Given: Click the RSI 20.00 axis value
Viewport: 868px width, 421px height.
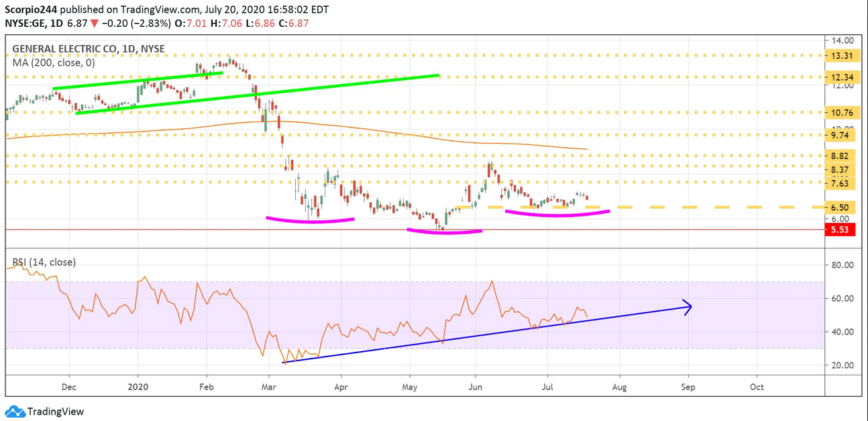Looking at the screenshot, I should (x=842, y=365).
